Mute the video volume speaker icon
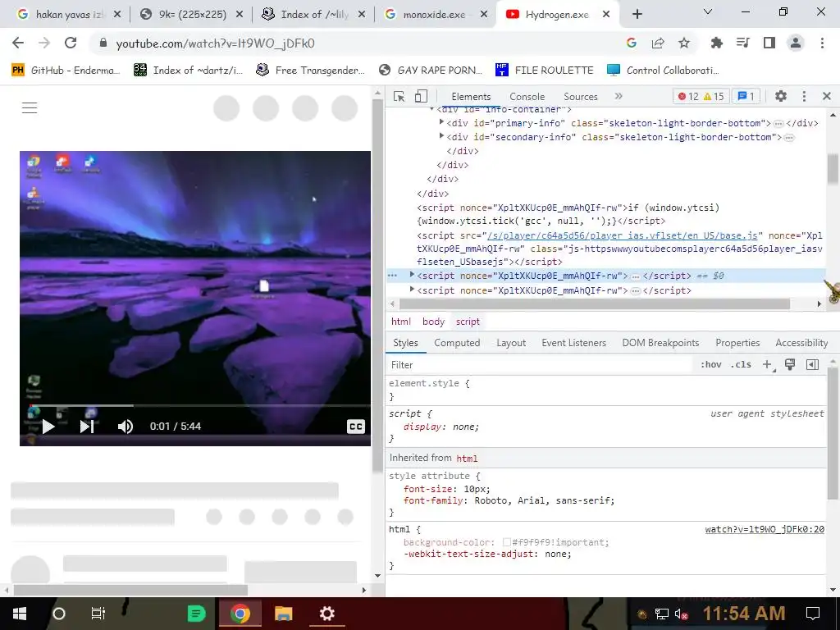The width and height of the screenshot is (840, 630). pos(126,427)
